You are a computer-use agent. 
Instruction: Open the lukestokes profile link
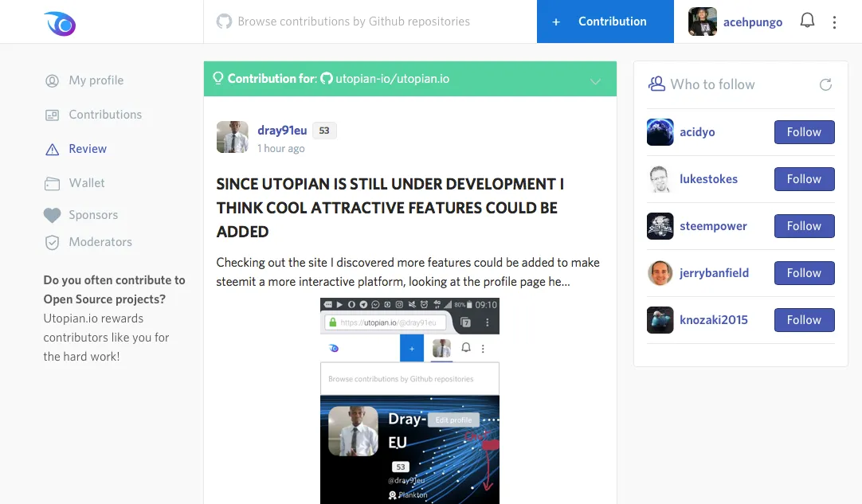[708, 179]
